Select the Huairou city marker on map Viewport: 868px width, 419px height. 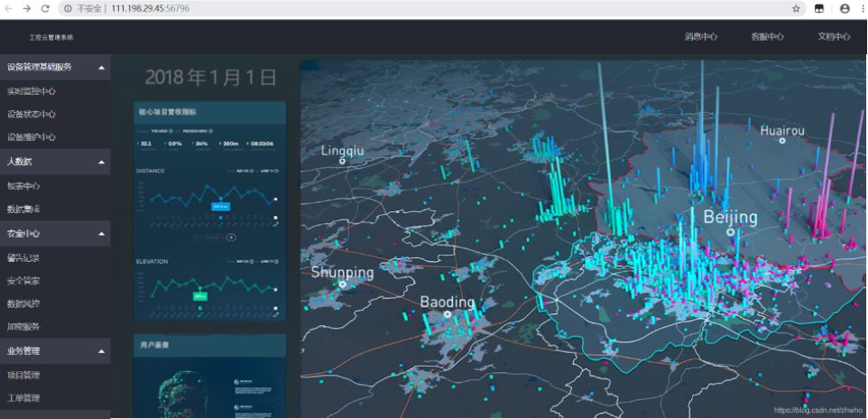782,141
